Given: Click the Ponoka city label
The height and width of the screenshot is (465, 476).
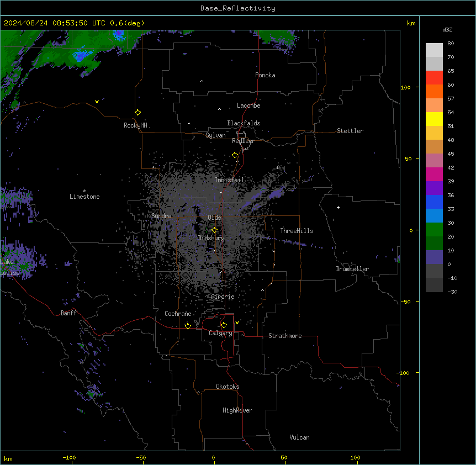Looking at the screenshot, I should 265,75.
